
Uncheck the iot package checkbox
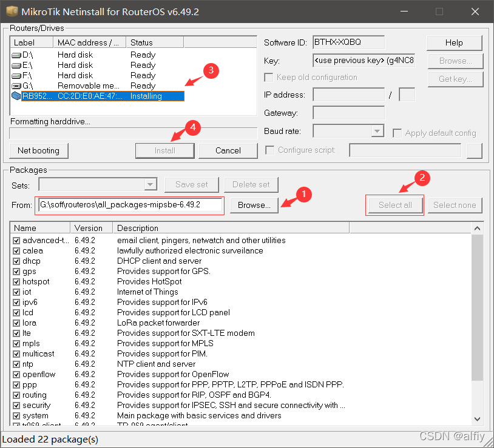click(16, 292)
